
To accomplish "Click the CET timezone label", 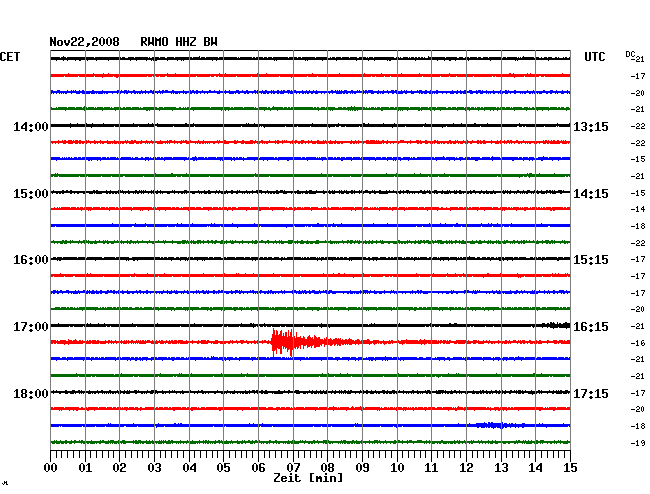I will 10,57.
